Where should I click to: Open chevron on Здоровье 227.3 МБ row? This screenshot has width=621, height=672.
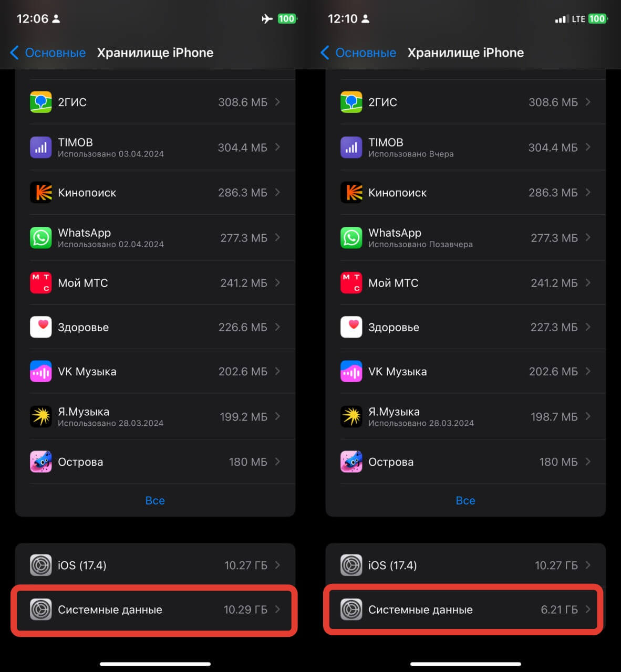click(588, 327)
